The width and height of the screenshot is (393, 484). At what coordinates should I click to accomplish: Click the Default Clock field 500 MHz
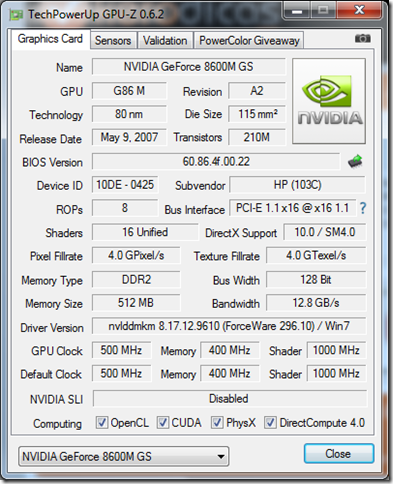coord(121,373)
